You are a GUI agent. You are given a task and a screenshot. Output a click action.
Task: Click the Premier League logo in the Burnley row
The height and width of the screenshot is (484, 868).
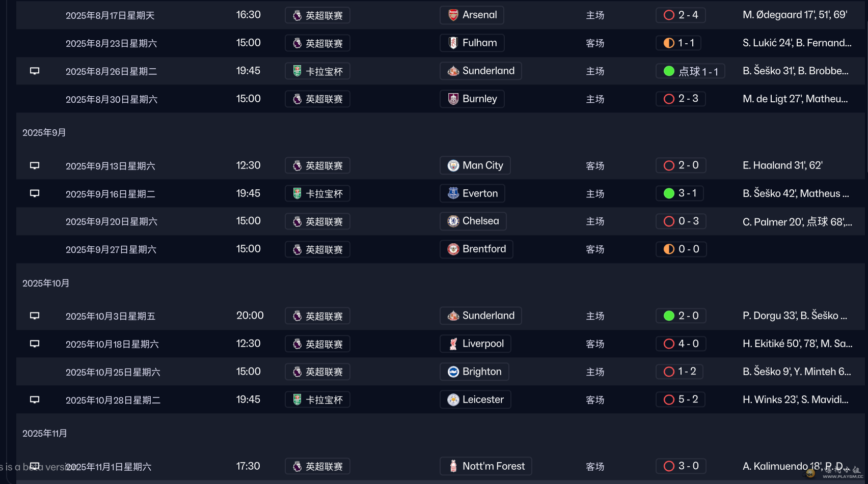point(297,99)
